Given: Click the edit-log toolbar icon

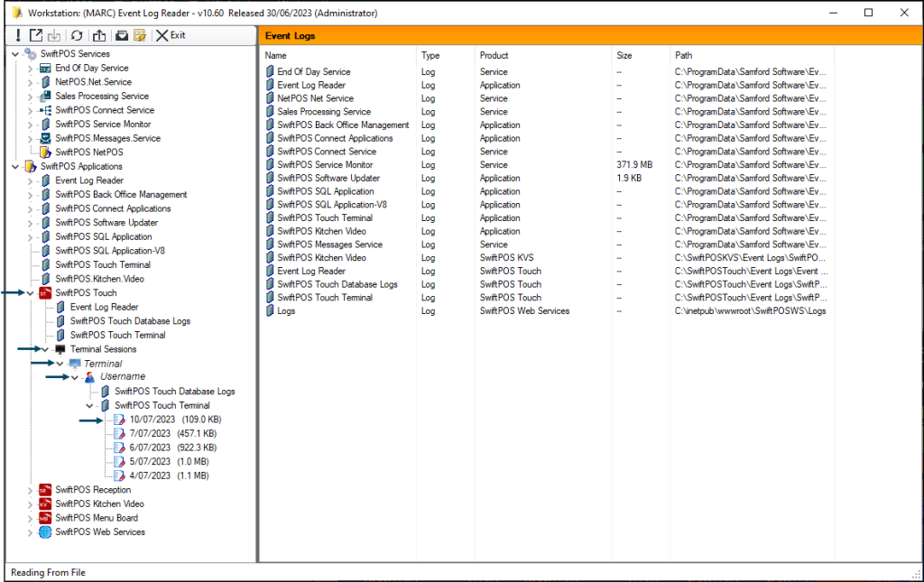Looking at the screenshot, I should click(x=141, y=35).
